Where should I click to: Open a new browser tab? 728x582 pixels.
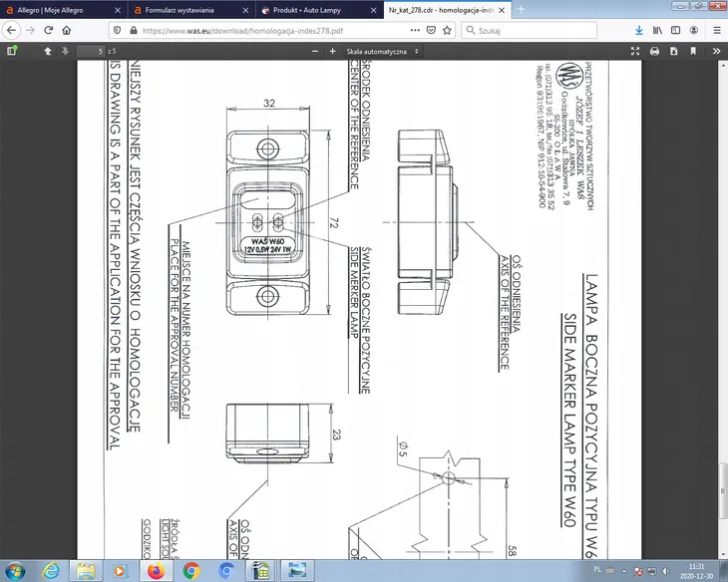click(x=521, y=10)
